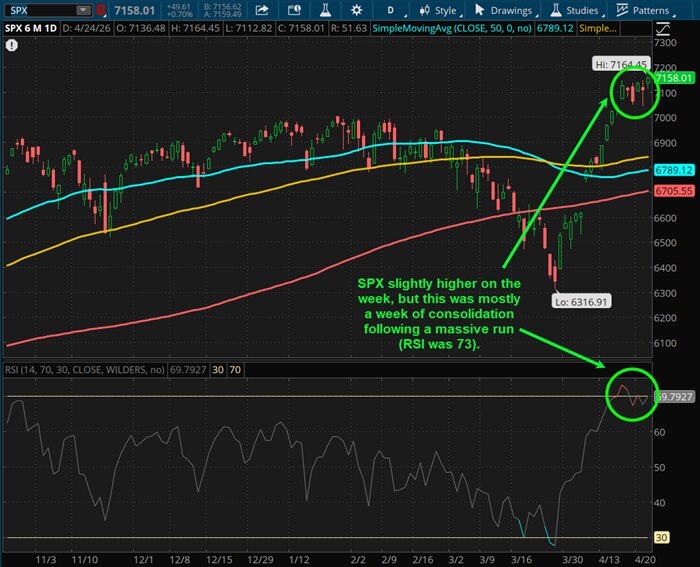Viewport: 700px width, 567px height.
Task: Click the 3/16 date on time axis
Action: click(x=521, y=560)
